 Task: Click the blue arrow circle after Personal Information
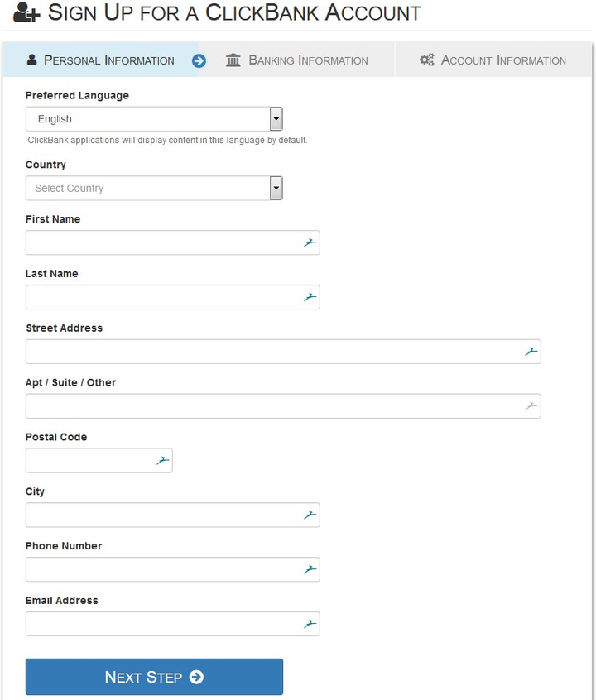coord(199,60)
